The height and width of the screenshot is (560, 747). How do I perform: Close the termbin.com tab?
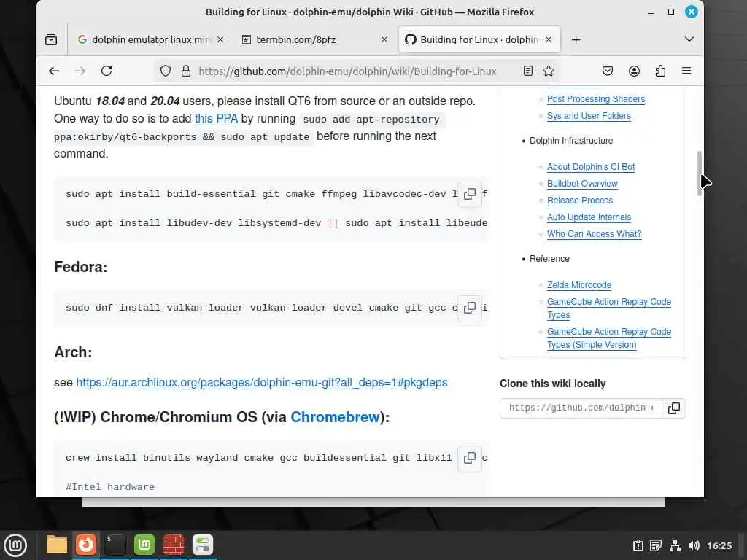click(x=384, y=39)
